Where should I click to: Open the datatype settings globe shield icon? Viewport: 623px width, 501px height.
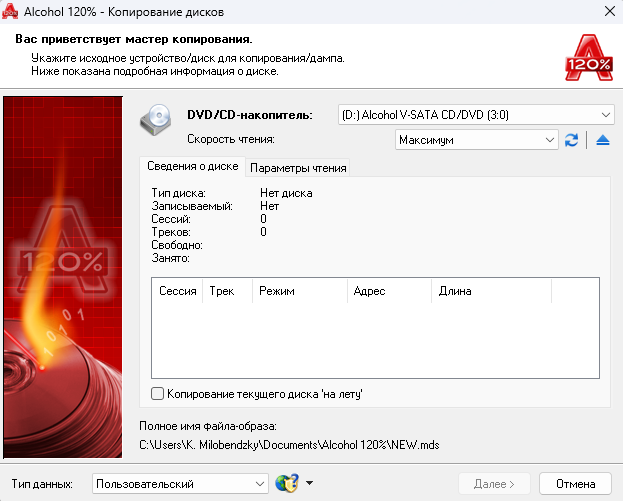287,483
